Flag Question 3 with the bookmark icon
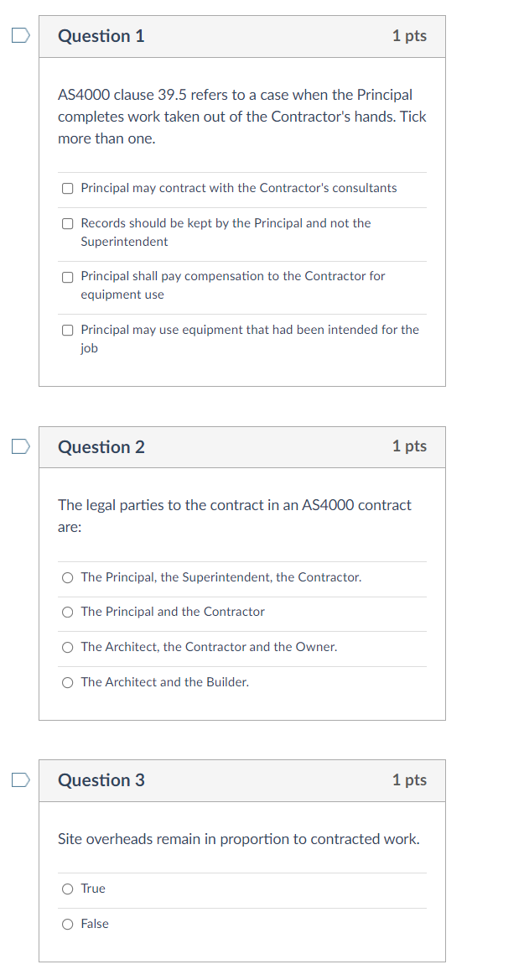Image resolution: width=524 pixels, height=980 pixels. [x=21, y=779]
